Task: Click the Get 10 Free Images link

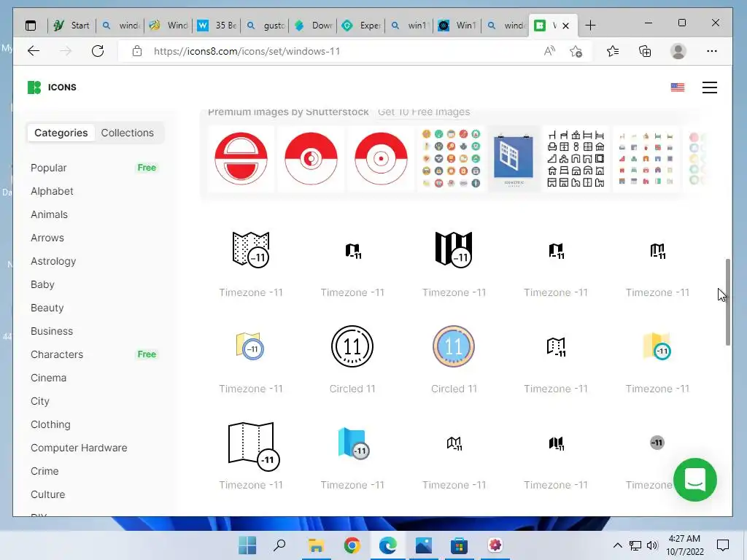Action: pos(424,112)
